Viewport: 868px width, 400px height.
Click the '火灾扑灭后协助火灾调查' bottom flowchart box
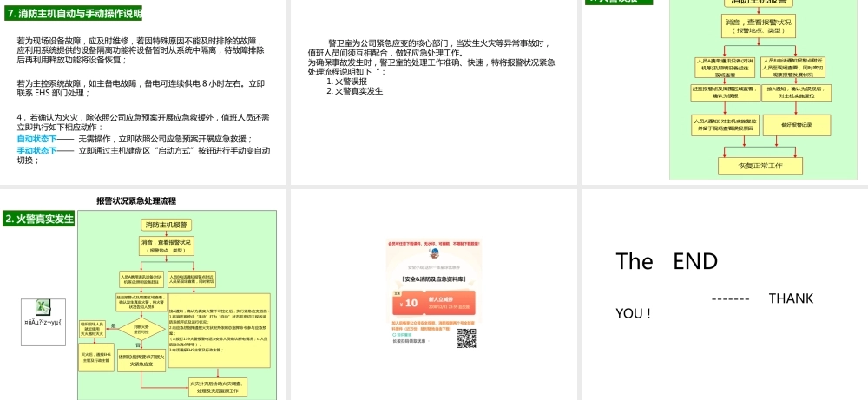(x=222, y=386)
